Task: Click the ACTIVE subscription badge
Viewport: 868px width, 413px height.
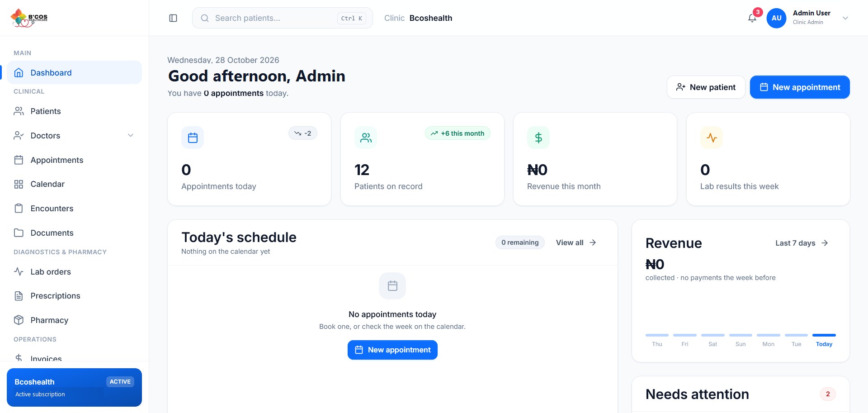Action: point(120,382)
